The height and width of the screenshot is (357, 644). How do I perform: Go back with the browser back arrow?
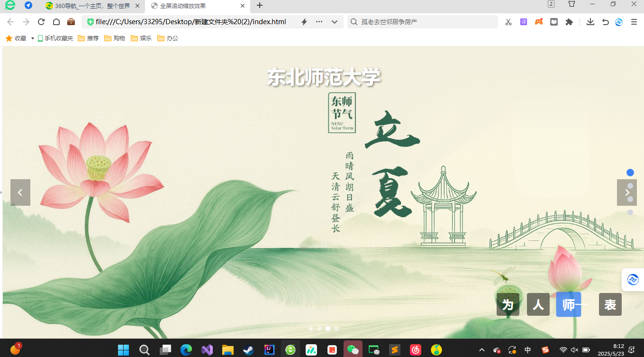10,22
